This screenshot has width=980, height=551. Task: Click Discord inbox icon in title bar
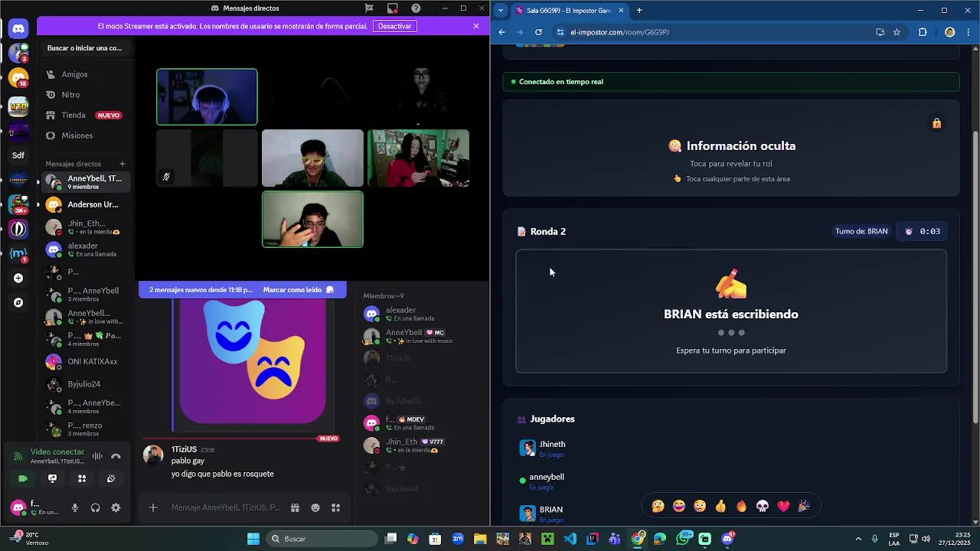pyautogui.click(x=392, y=8)
